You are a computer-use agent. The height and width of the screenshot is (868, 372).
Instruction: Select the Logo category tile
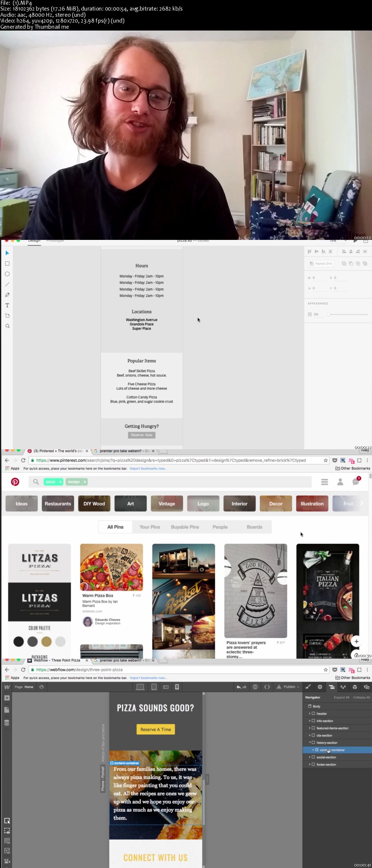(203, 504)
